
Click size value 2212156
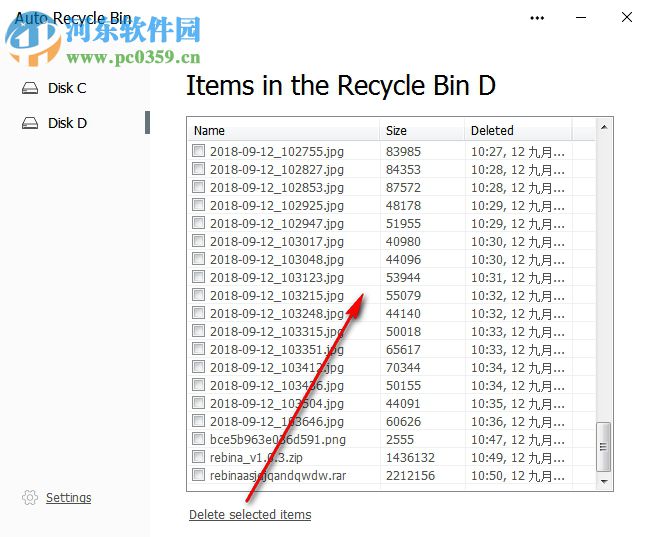(410, 475)
